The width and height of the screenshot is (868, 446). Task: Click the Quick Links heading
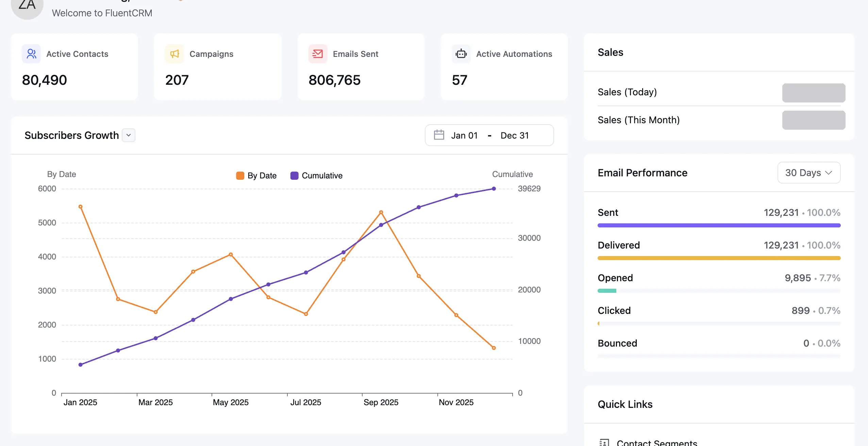point(625,404)
